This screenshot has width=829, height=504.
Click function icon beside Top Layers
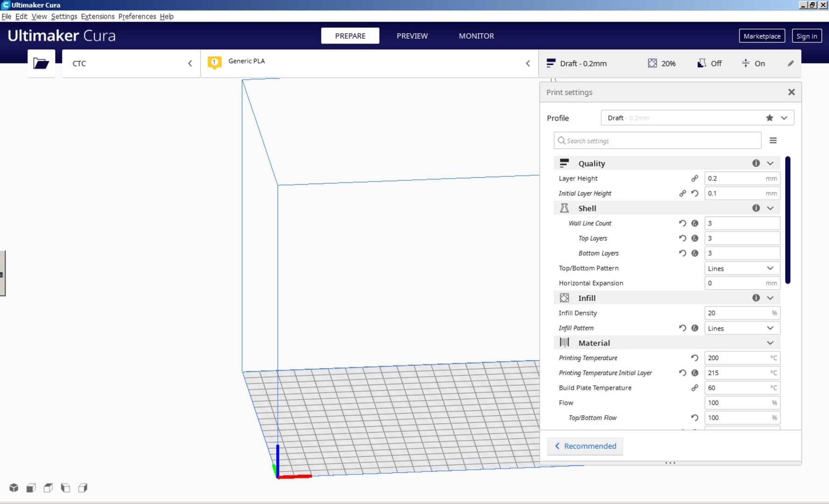tap(694, 238)
